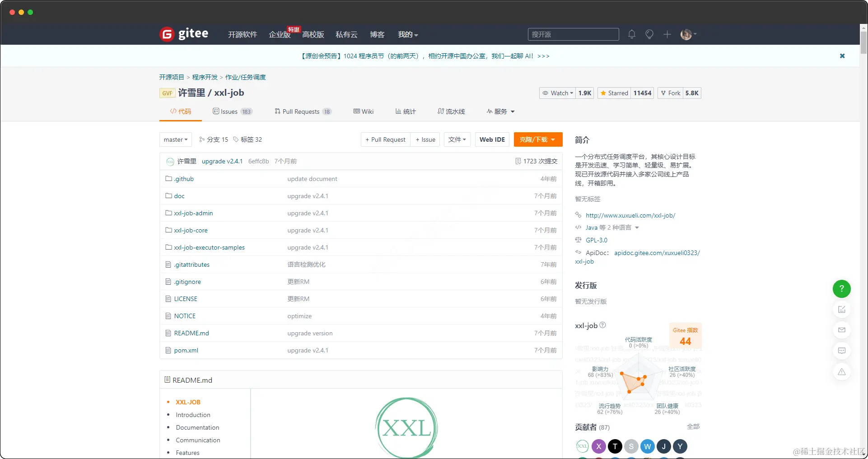Open the user avatar menu
The image size is (868, 459).
click(688, 34)
